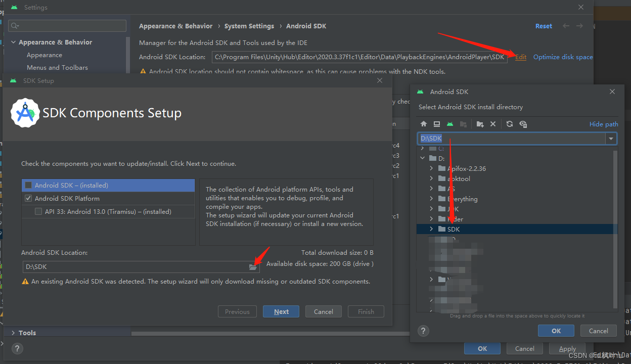Close the Android SDK directory dialog
631x364 pixels.
612,92
